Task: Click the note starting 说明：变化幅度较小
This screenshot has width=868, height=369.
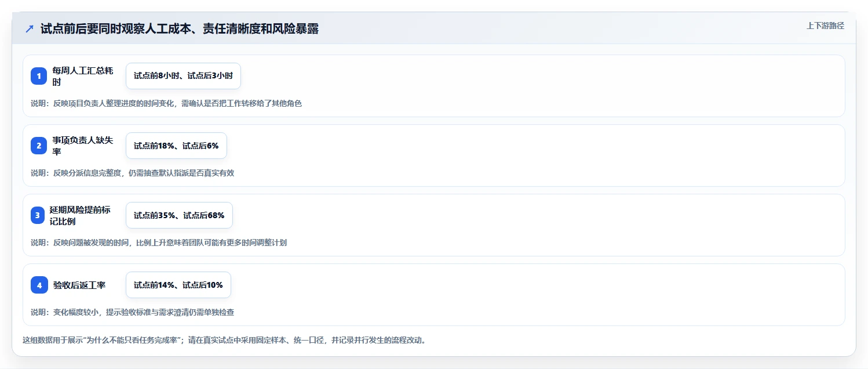Action: tap(133, 312)
